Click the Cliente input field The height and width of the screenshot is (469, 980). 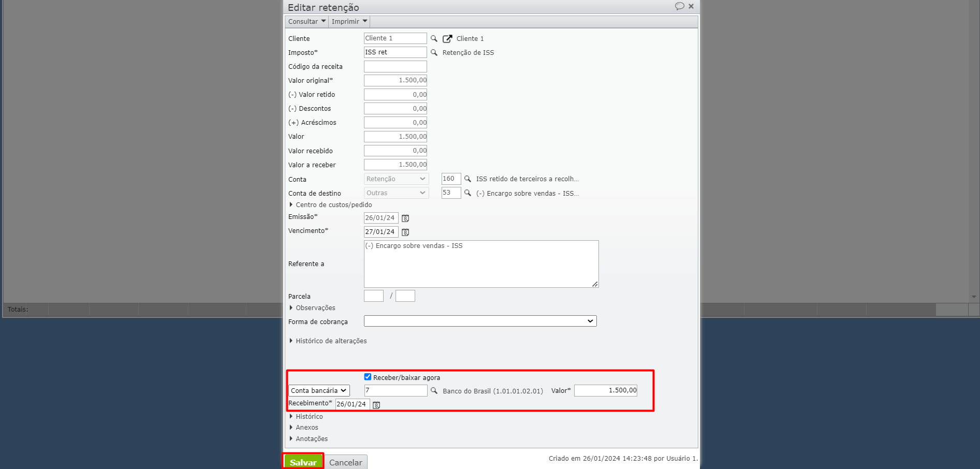(396, 38)
